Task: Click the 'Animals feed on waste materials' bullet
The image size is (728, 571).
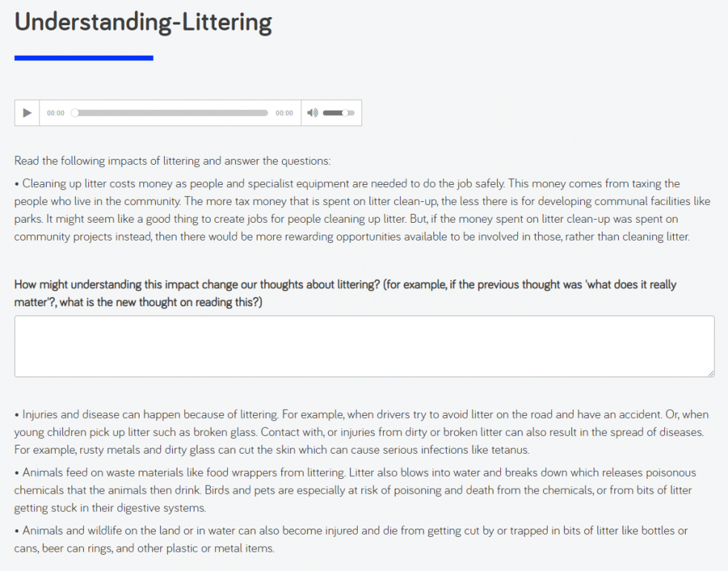Action: (355, 490)
